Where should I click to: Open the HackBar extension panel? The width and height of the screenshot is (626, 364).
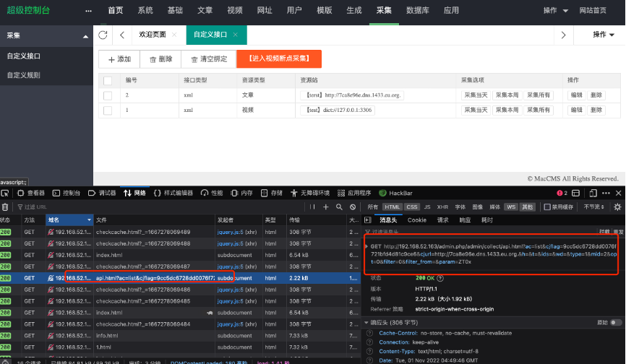click(395, 193)
